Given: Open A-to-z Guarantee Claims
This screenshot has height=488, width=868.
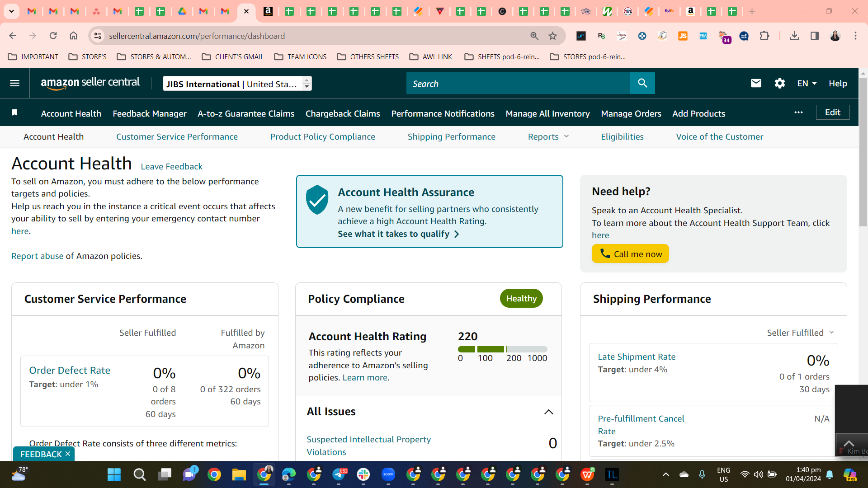Looking at the screenshot, I should click(246, 113).
